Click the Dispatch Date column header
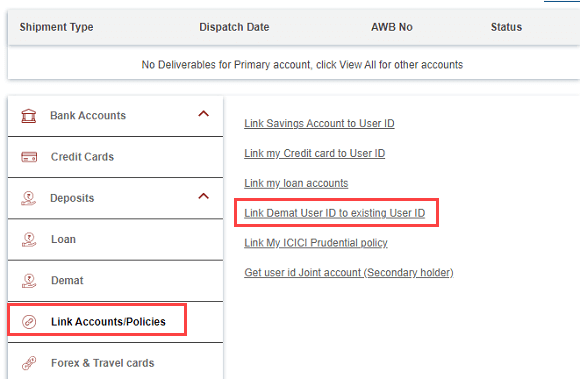580x379 pixels. [x=234, y=27]
